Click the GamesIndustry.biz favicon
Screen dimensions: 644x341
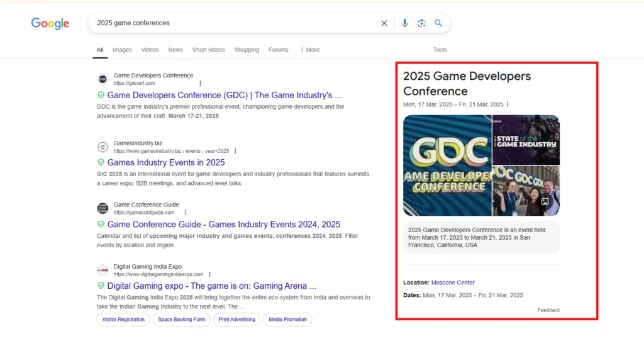point(103,147)
